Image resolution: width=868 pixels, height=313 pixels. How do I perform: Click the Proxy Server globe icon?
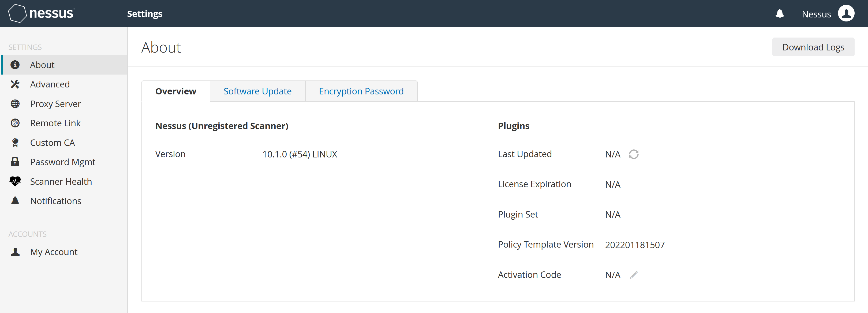(15, 104)
